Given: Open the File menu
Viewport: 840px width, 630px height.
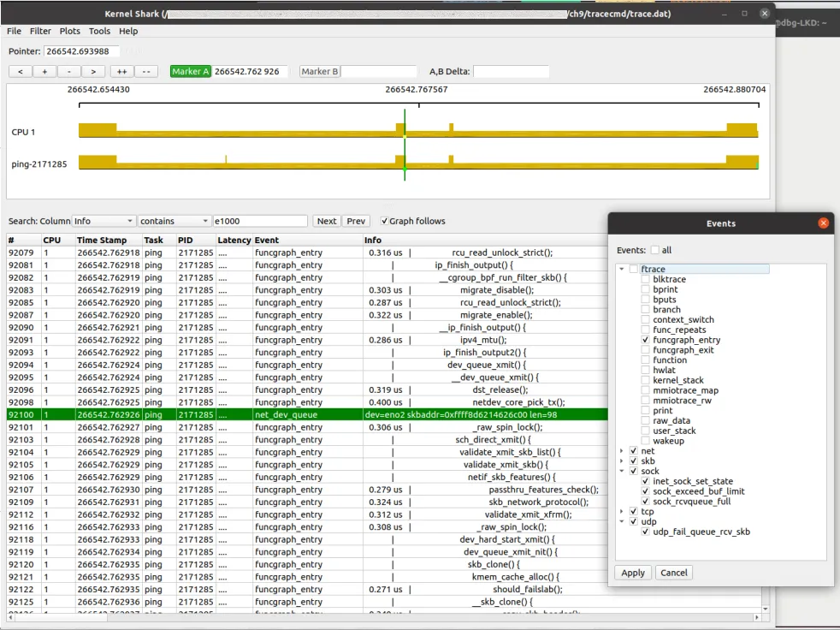Looking at the screenshot, I should point(14,31).
